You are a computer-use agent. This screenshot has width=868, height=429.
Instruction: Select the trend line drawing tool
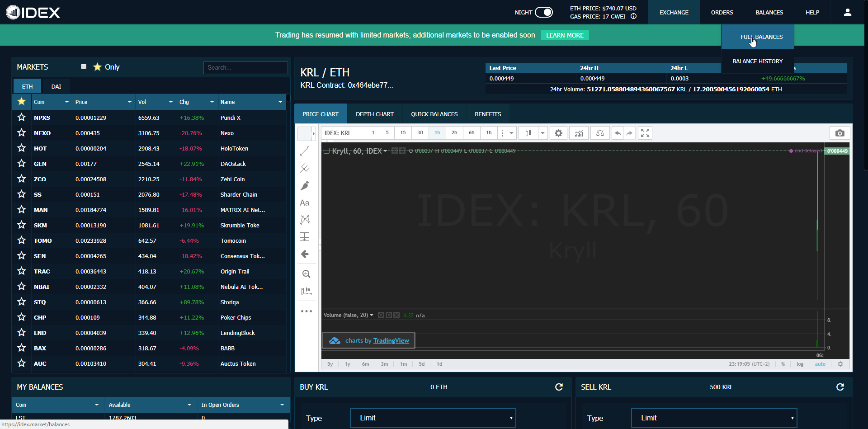pyautogui.click(x=305, y=151)
